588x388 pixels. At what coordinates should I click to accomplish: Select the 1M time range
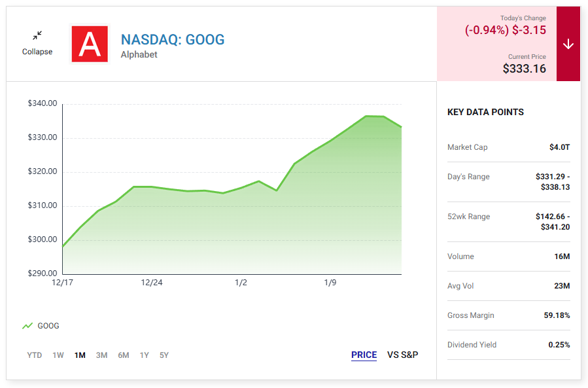pyautogui.click(x=80, y=355)
